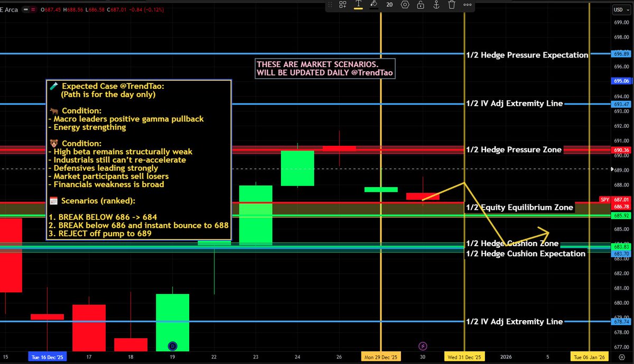
Task: Select the 1/2 Hedge Cushion Expectation label
Action: tap(526, 254)
